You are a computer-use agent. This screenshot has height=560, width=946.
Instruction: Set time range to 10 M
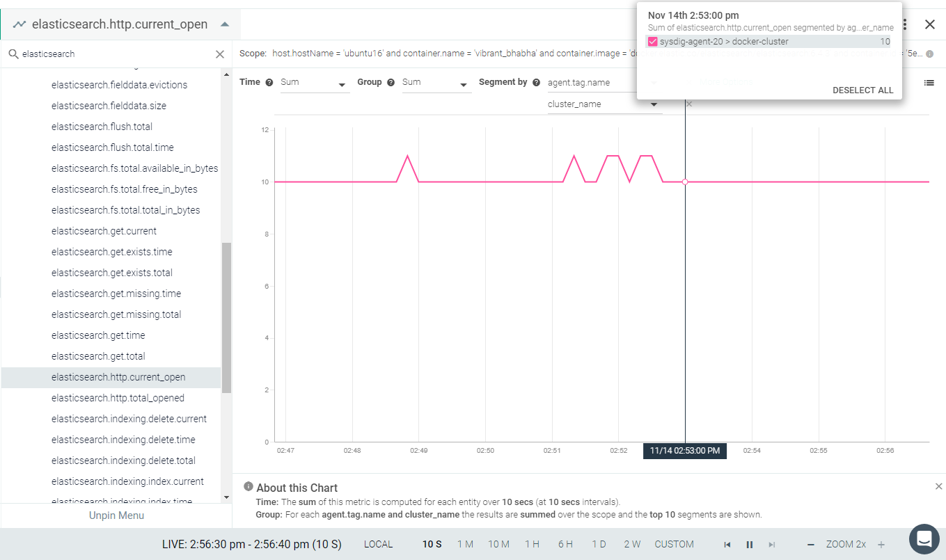pyautogui.click(x=498, y=545)
